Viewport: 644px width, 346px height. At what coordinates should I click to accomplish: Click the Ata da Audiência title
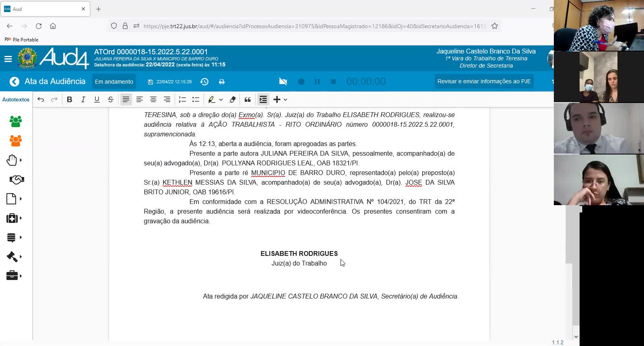click(x=55, y=81)
